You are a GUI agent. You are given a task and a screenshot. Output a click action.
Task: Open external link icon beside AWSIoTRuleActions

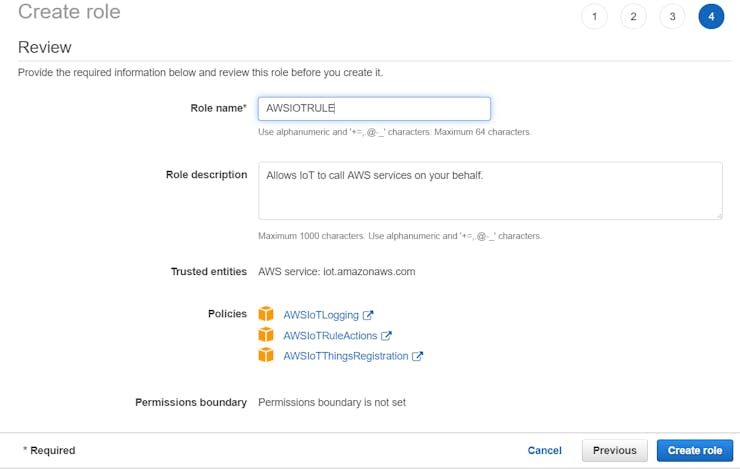(x=387, y=336)
